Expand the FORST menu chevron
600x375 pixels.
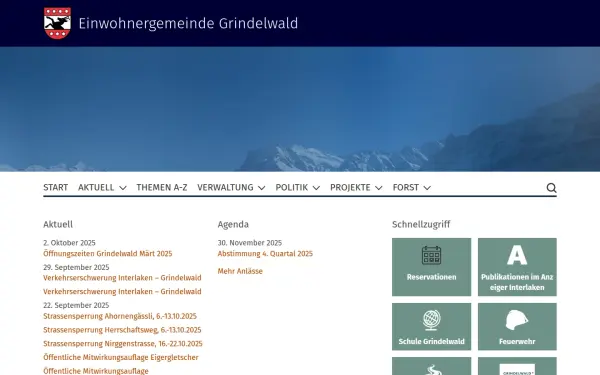tap(427, 188)
